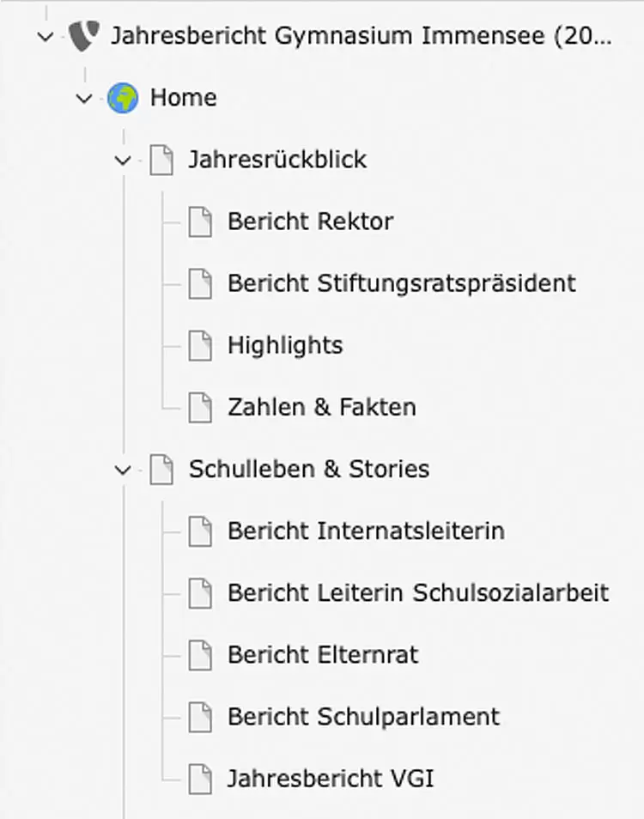This screenshot has width=644, height=819.
Task: Click the page icon next to Jahresrückblick
Action: tap(161, 160)
